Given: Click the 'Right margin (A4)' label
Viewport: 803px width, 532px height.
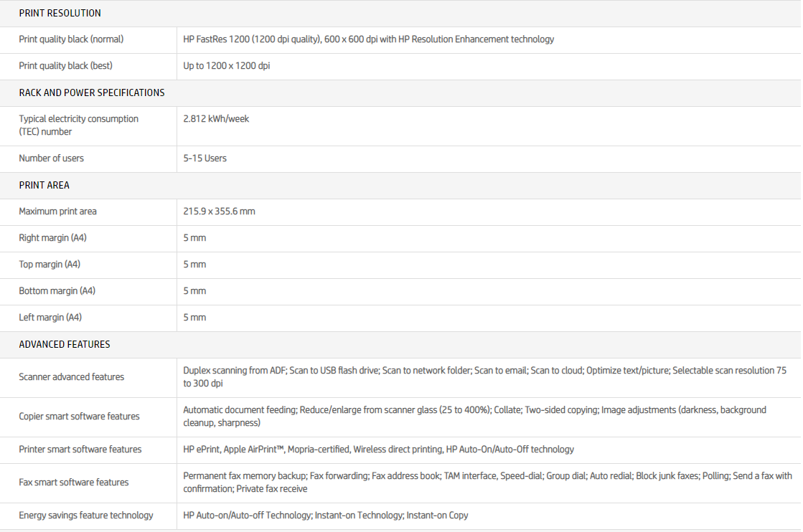Looking at the screenshot, I should coord(52,238).
